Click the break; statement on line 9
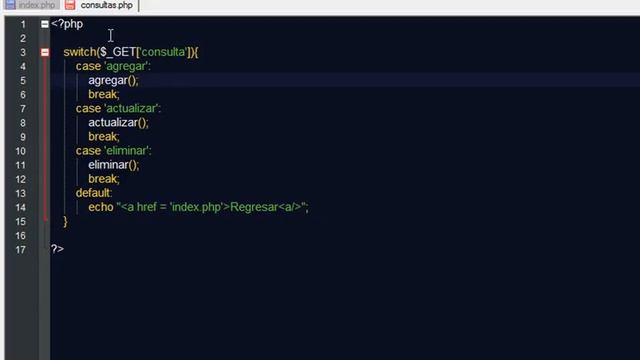Screen dimensions: 640x360 click(x=104, y=137)
